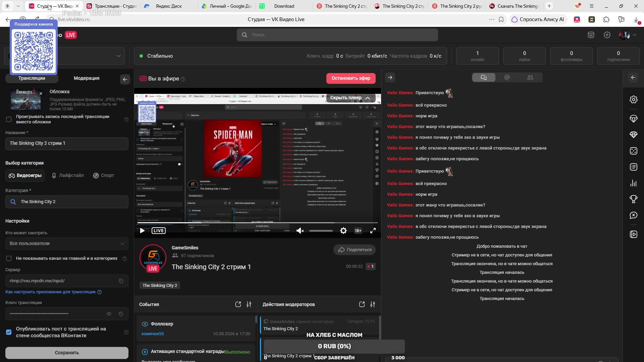The image size is (644, 362).
Task: Open the dice icon in right sidebar
Action: coord(633,151)
